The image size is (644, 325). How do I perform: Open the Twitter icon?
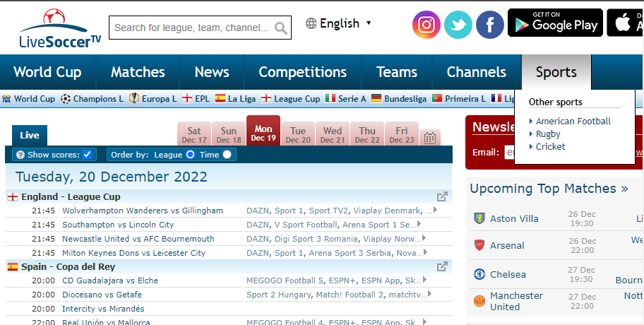tap(458, 25)
